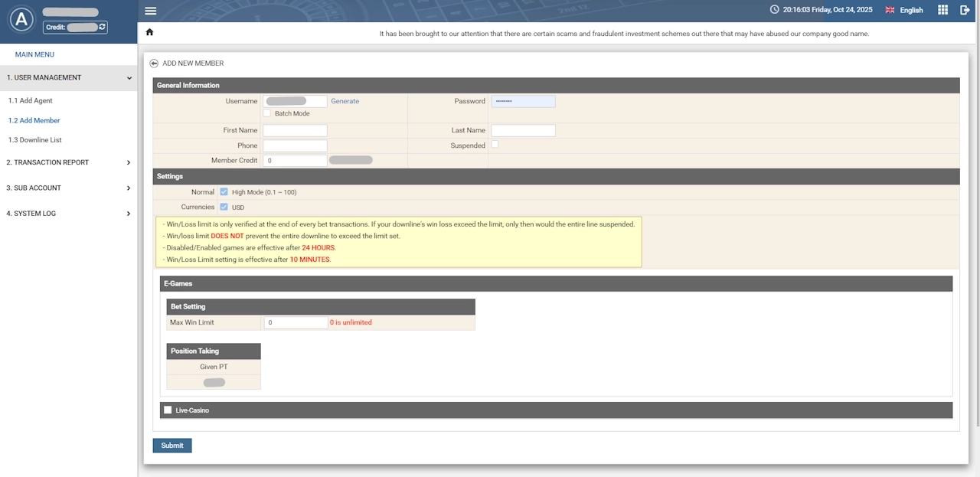Tick the Suspended checkbox
Image resolution: width=980 pixels, height=477 pixels.
495,144
